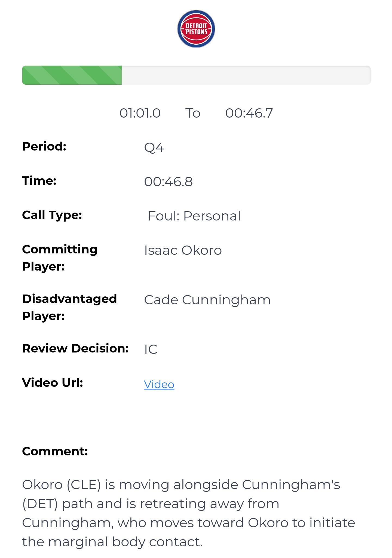Click the Detroit Pistons logo
This screenshot has height=558, width=392.
click(196, 29)
